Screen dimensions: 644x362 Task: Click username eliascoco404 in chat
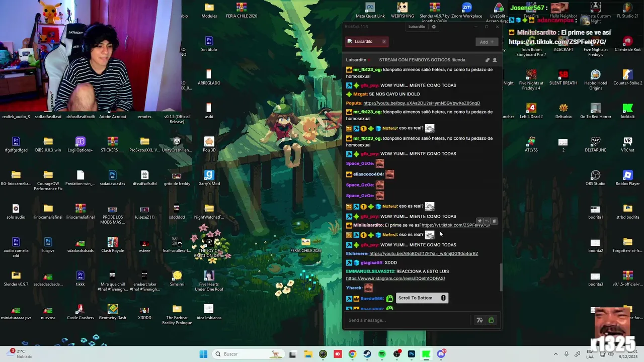tap(368, 174)
